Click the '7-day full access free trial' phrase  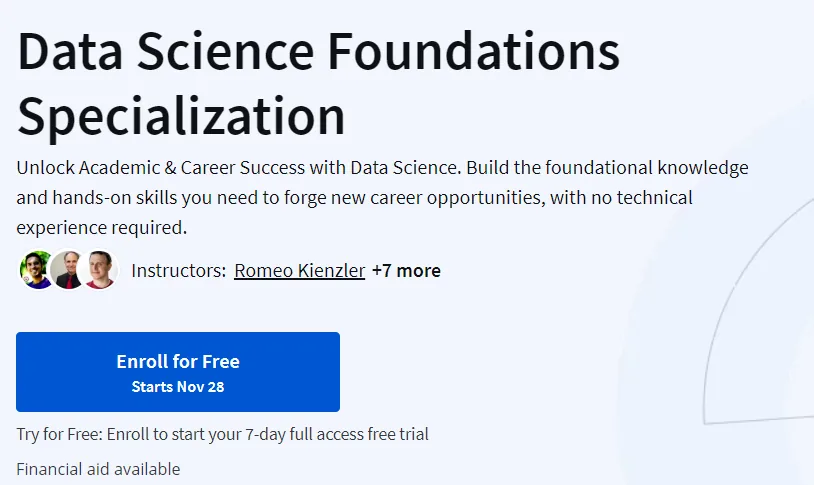(x=337, y=434)
